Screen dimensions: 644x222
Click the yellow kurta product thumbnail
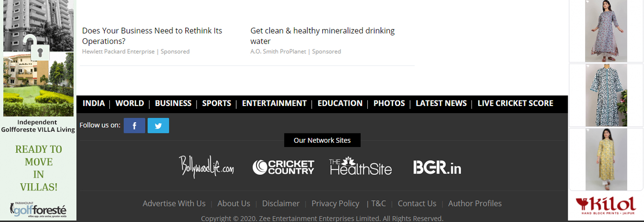[x=606, y=159]
